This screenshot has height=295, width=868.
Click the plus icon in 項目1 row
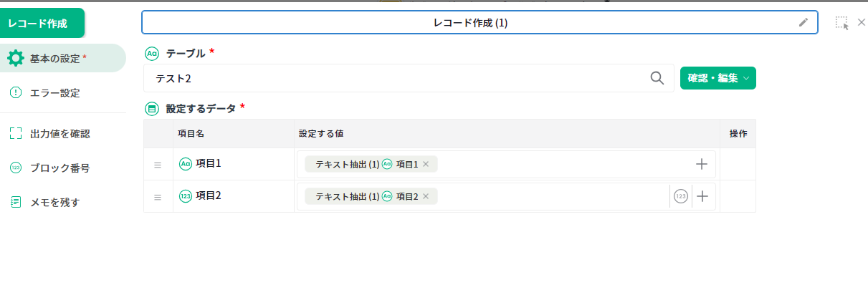point(702,164)
